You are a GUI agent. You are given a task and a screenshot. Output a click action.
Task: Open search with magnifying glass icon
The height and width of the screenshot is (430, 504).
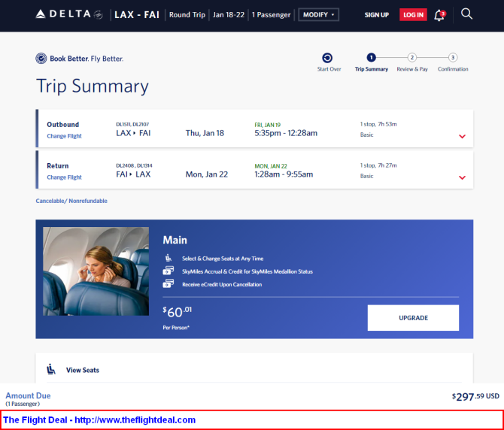(x=466, y=14)
